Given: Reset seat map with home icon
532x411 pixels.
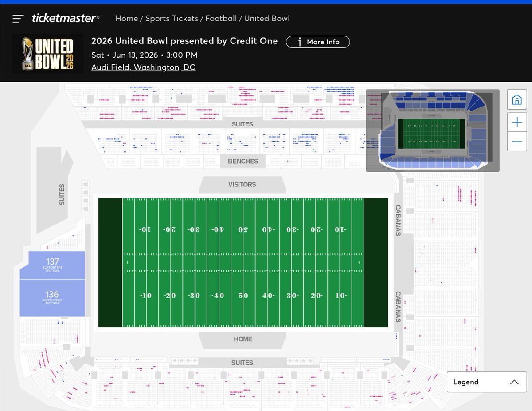Looking at the screenshot, I should [x=517, y=99].
